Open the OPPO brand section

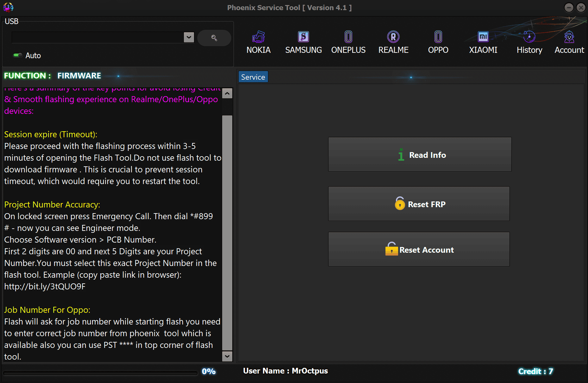(x=438, y=42)
